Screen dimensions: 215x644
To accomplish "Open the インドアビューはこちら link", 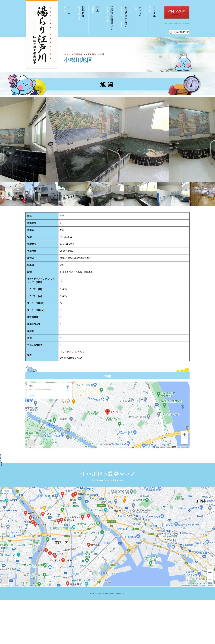I will [x=72, y=352].
